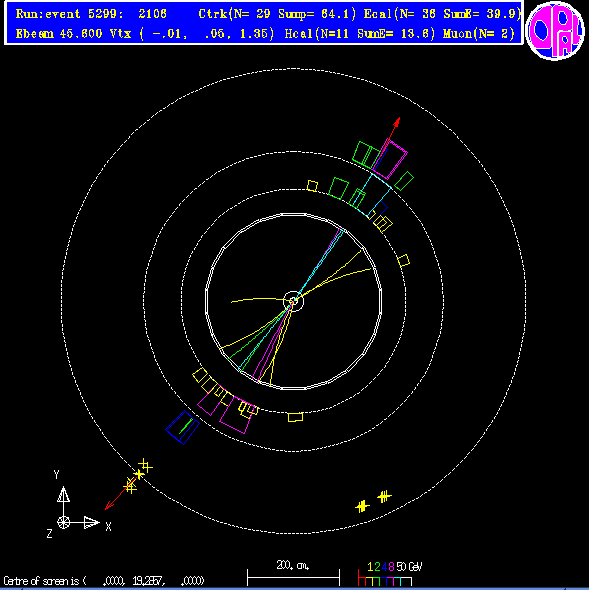This screenshot has height=590, width=589.
Task: Click the 50 GeV legend label
Action: click(409, 567)
